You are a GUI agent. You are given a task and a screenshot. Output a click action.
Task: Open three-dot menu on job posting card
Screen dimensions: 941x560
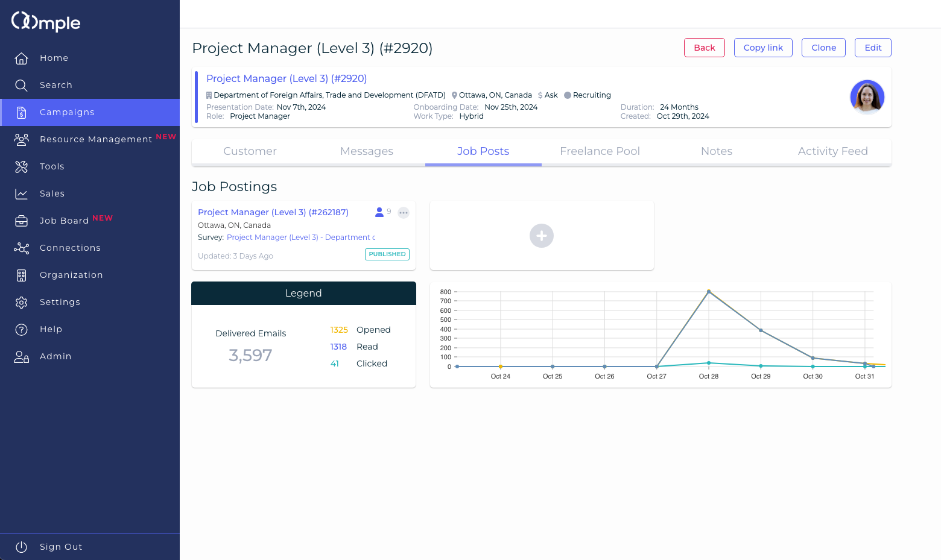pyautogui.click(x=404, y=213)
